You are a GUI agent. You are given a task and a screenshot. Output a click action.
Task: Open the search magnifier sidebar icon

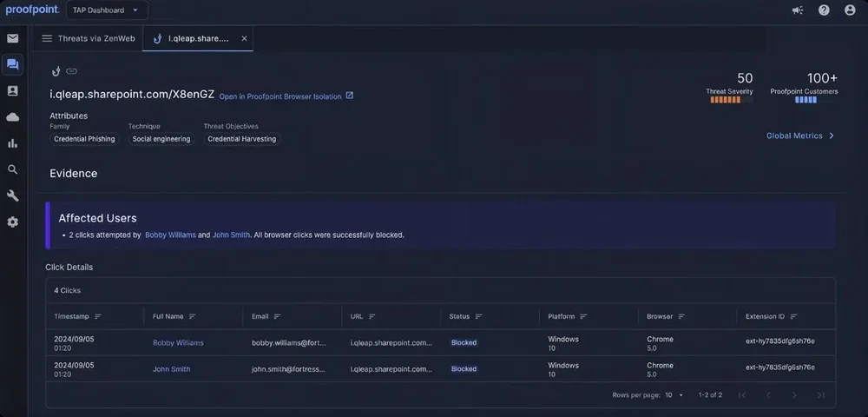(13, 169)
